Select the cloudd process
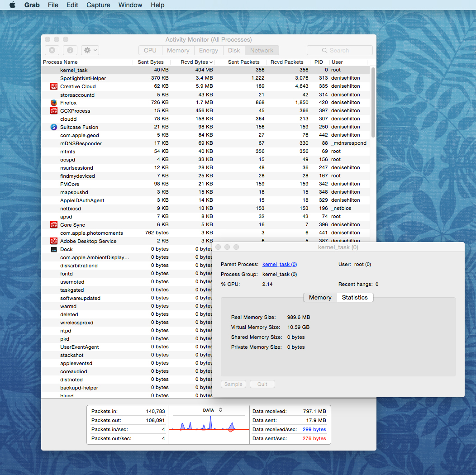The width and height of the screenshot is (476, 475). tap(205, 119)
